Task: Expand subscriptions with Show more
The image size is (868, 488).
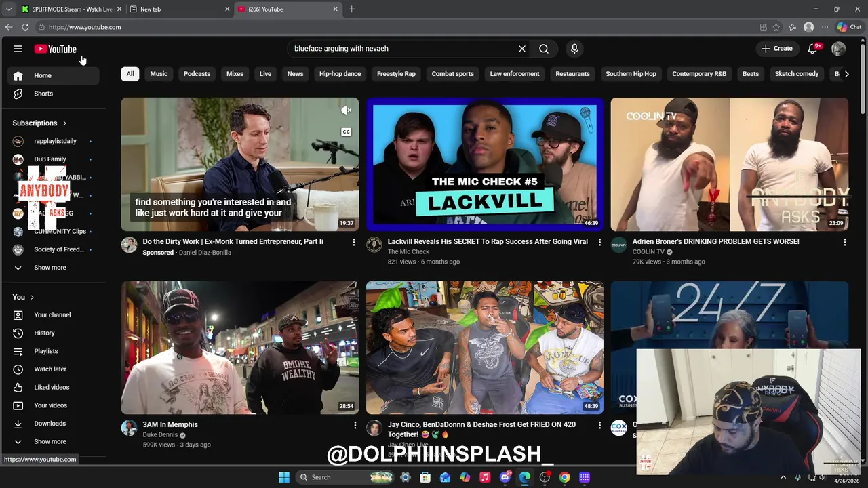Action: (x=52, y=268)
